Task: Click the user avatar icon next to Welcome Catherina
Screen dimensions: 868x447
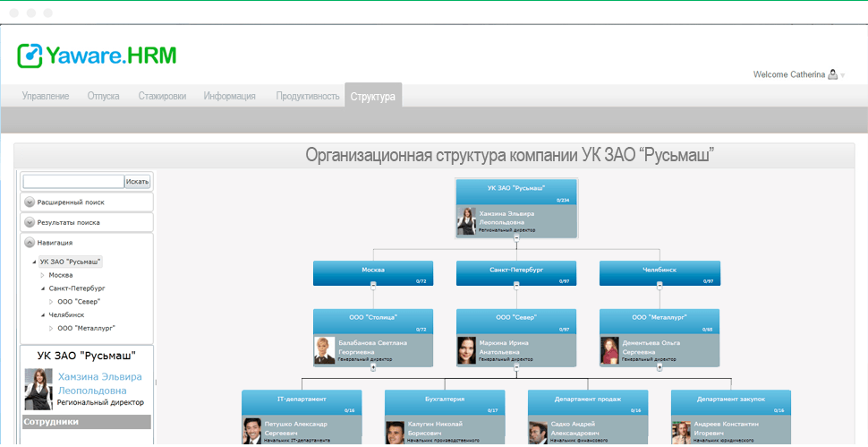Action: point(832,74)
